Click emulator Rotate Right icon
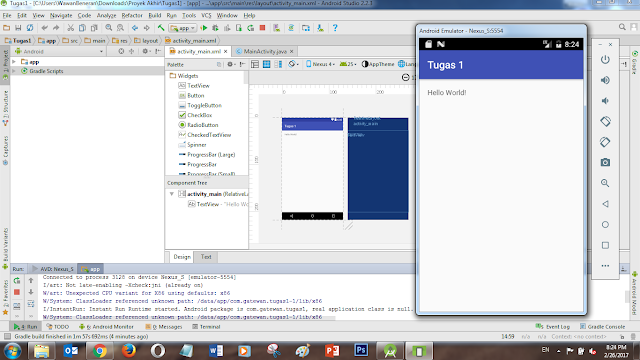The width and height of the screenshot is (640, 360). [605, 142]
